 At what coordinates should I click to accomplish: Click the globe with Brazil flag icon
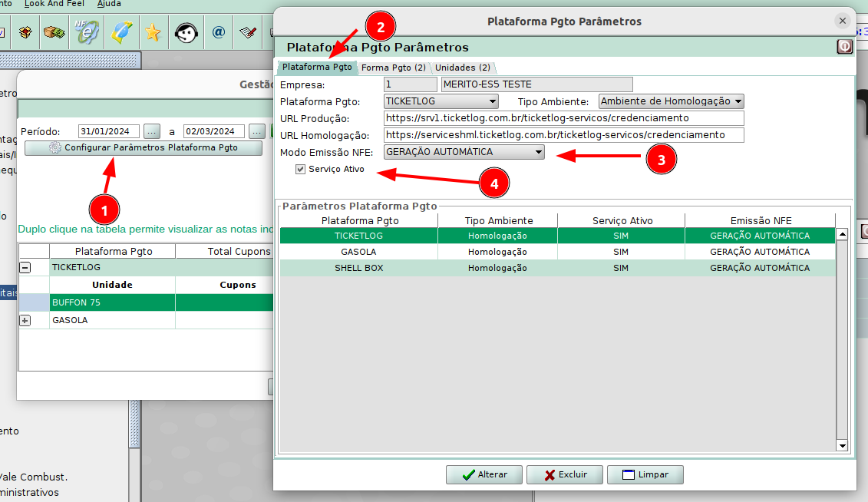coord(120,32)
